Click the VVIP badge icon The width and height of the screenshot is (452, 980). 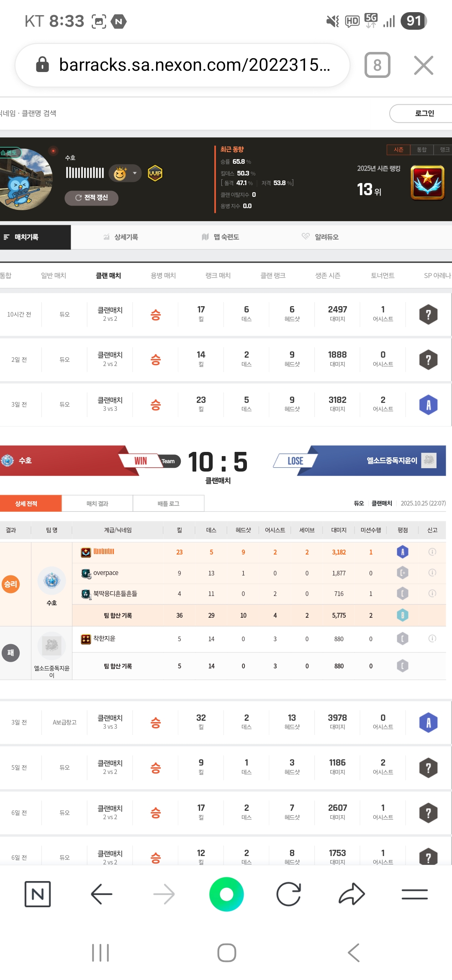pyautogui.click(x=155, y=173)
